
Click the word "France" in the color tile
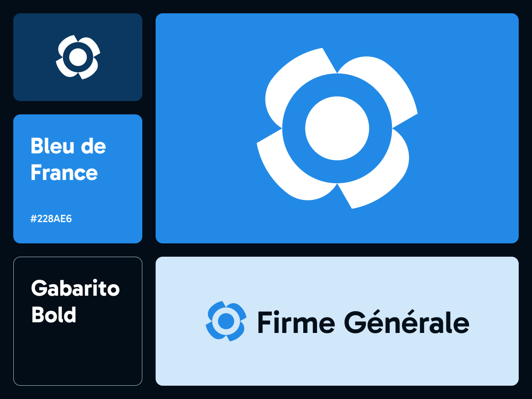tap(64, 172)
